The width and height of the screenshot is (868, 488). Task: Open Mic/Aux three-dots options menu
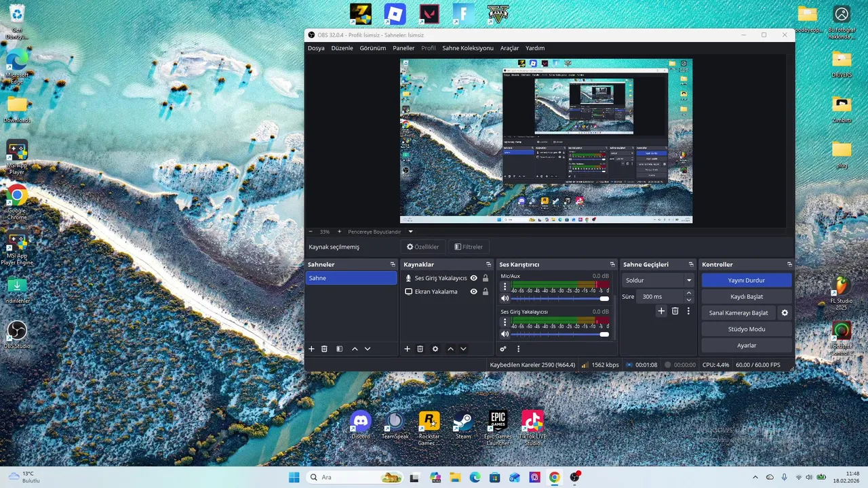pyautogui.click(x=505, y=287)
